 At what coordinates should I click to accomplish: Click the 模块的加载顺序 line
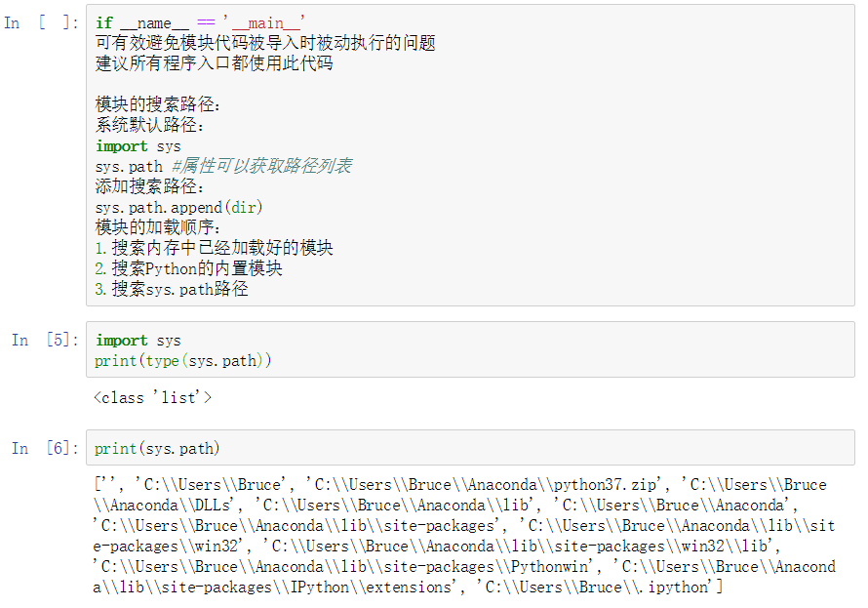click(x=158, y=227)
